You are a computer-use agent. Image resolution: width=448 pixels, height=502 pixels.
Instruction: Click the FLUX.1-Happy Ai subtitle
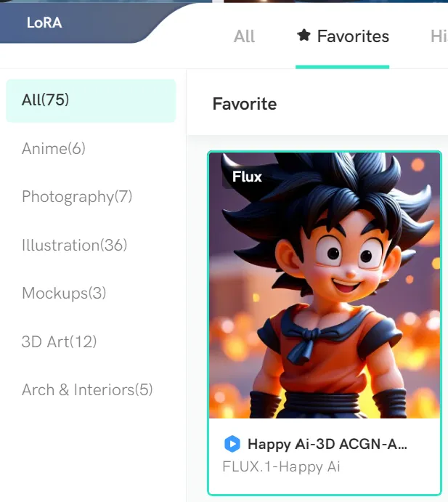pos(281,466)
